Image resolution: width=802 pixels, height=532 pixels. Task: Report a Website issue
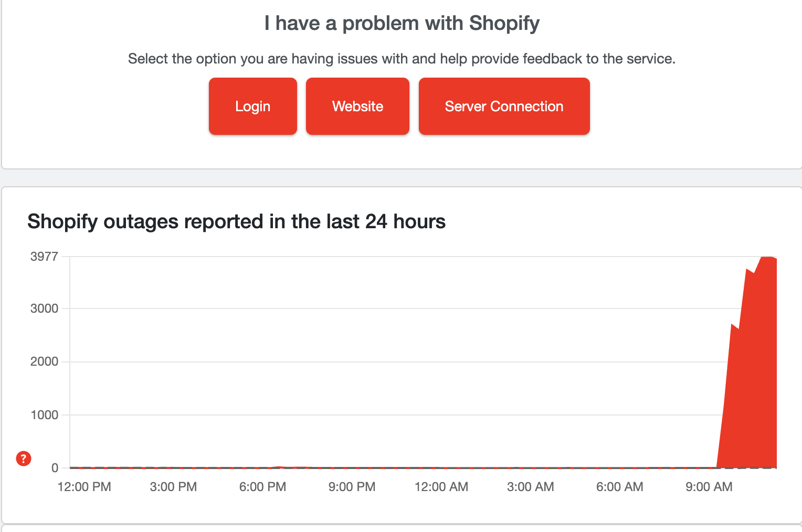(x=357, y=106)
